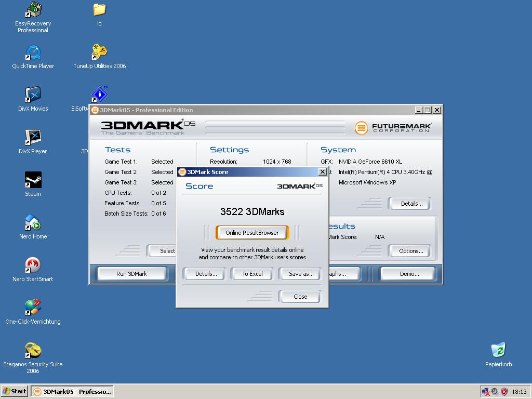Open the Online ResultBrowser
This screenshot has width=532, height=399.
click(x=252, y=233)
